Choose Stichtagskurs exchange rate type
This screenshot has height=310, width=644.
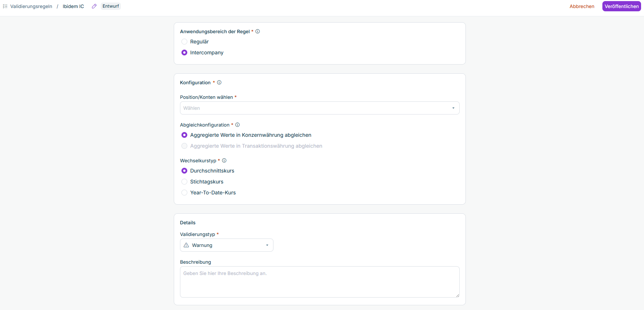pos(184,182)
